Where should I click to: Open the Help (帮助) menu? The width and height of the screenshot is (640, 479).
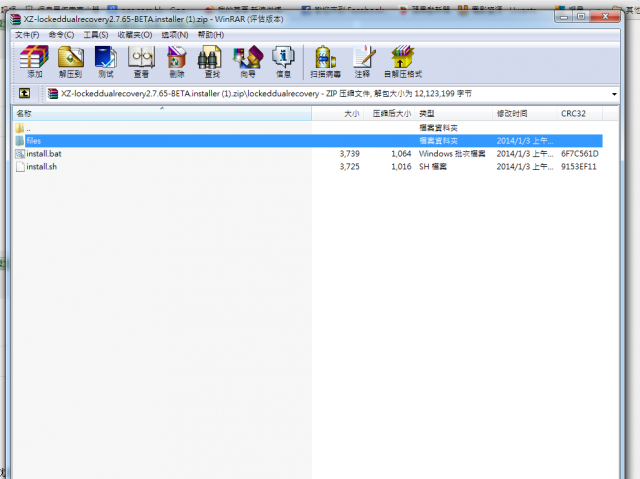(211, 35)
